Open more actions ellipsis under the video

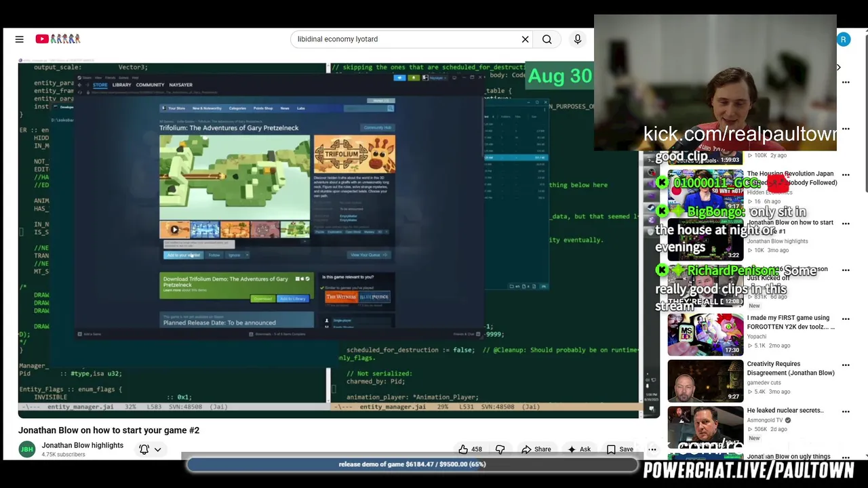coord(652,449)
